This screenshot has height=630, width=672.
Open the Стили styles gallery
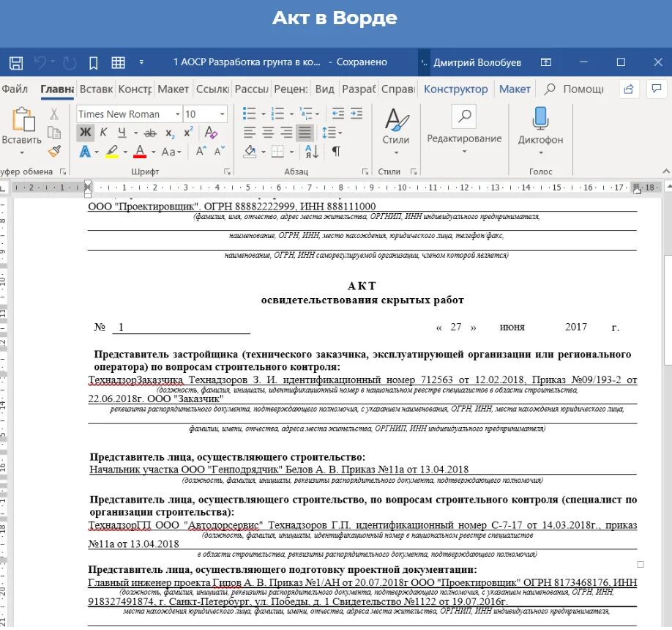pyautogui.click(x=395, y=131)
